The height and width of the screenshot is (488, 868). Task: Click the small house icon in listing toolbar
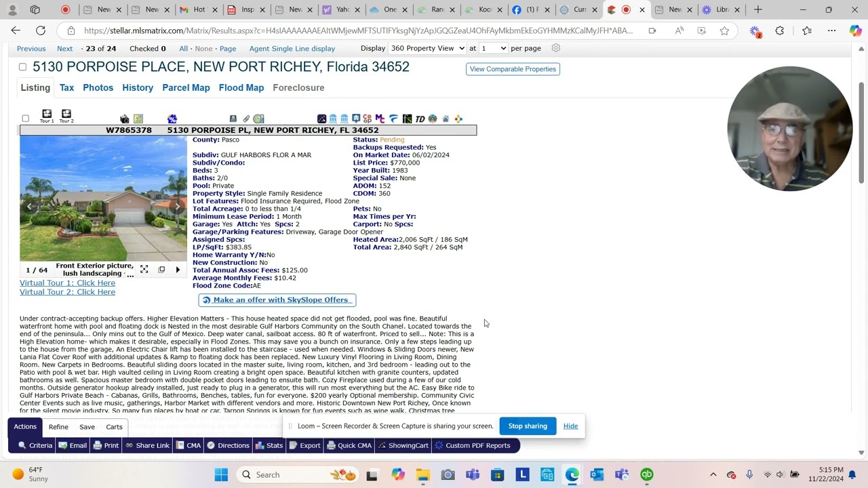coord(446,119)
